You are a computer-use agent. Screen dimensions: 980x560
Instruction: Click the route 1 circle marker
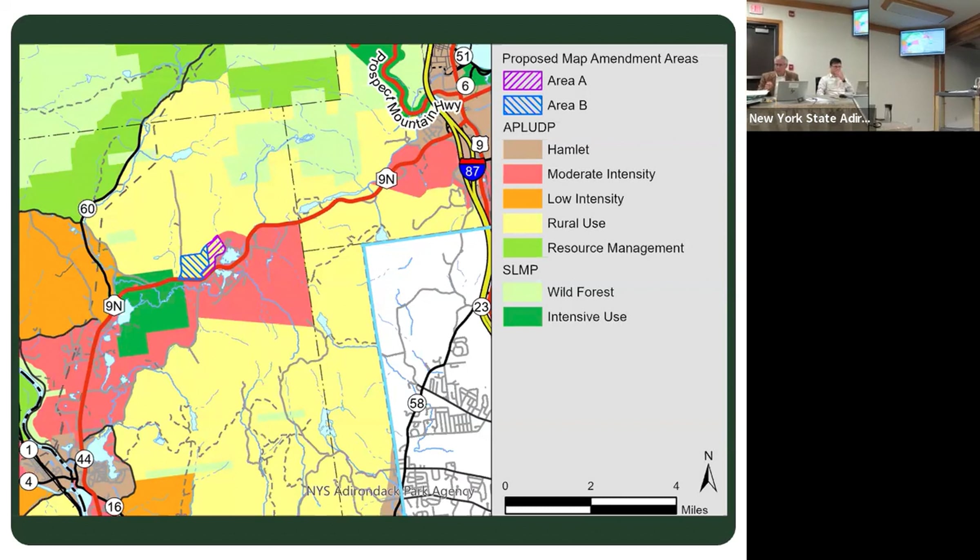[x=29, y=450]
